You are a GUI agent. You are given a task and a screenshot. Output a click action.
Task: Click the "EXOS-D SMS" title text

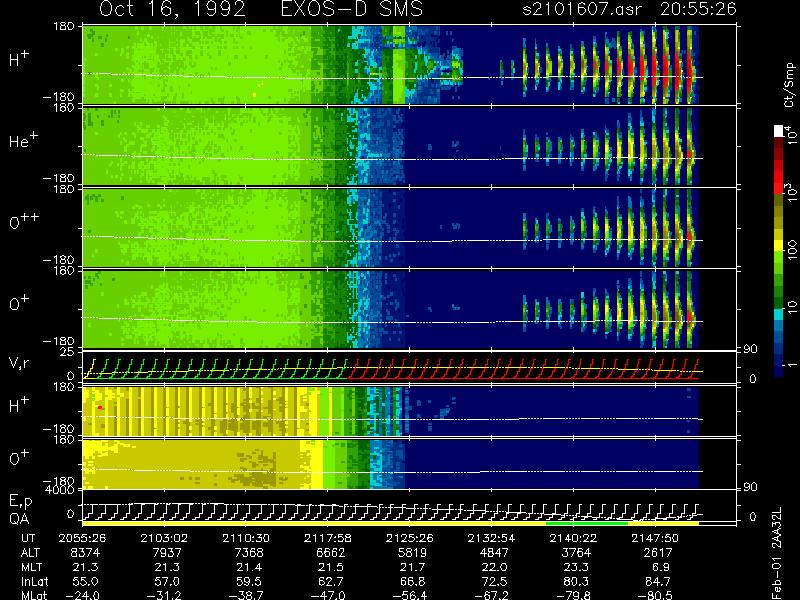(x=352, y=9)
